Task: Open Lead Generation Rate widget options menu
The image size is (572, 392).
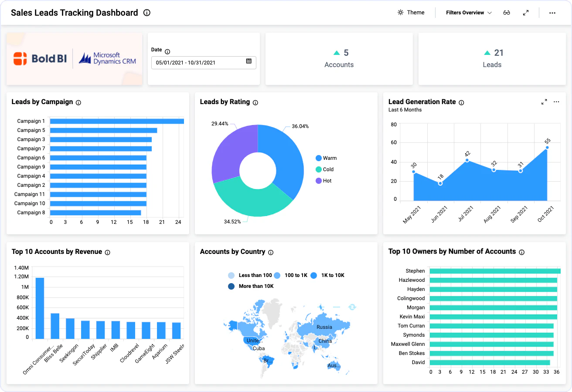Action: click(556, 101)
